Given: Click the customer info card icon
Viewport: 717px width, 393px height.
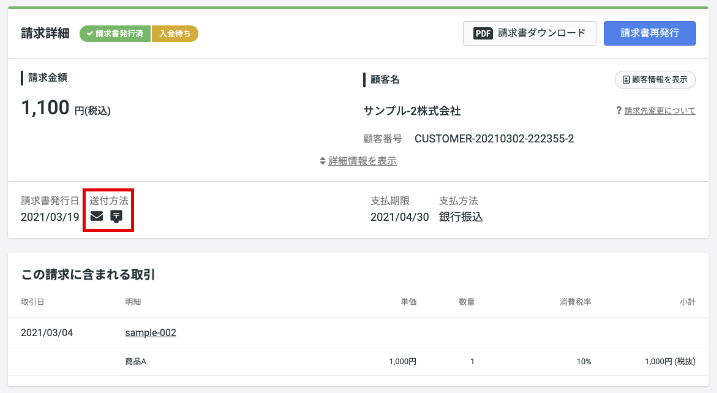Looking at the screenshot, I should coord(626,80).
